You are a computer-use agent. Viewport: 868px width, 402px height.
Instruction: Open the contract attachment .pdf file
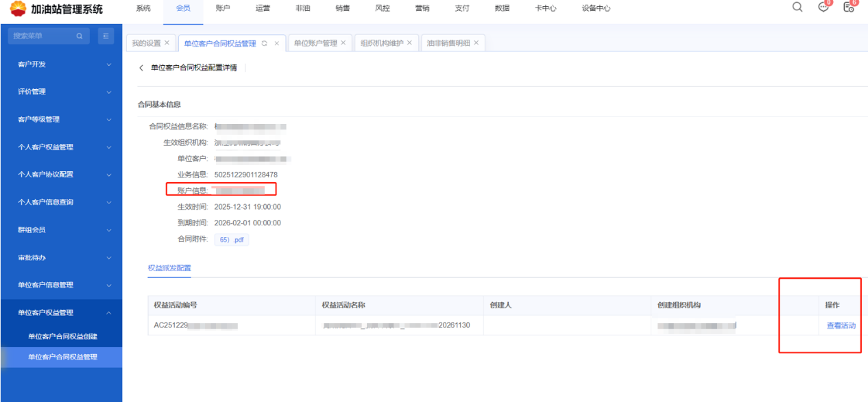coord(232,240)
